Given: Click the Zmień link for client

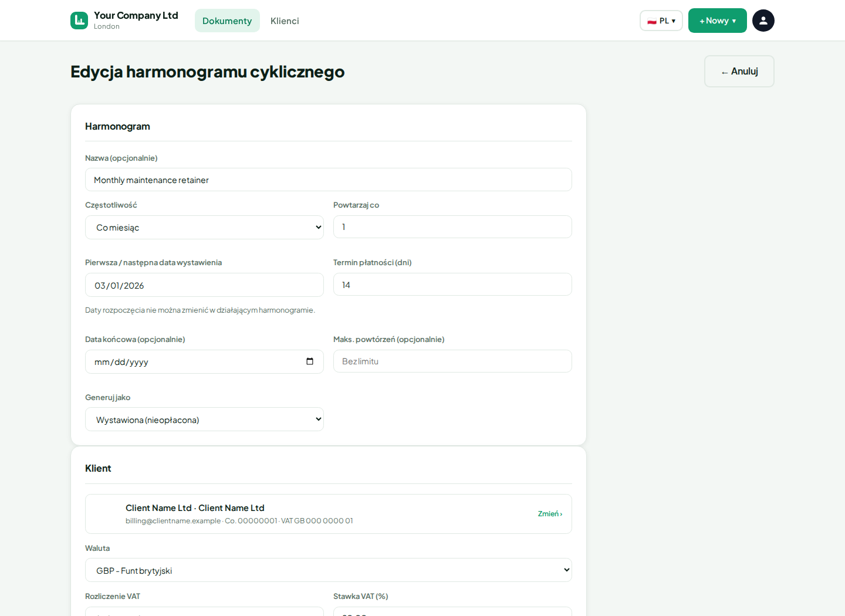Looking at the screenshot, I should point(550,514).
